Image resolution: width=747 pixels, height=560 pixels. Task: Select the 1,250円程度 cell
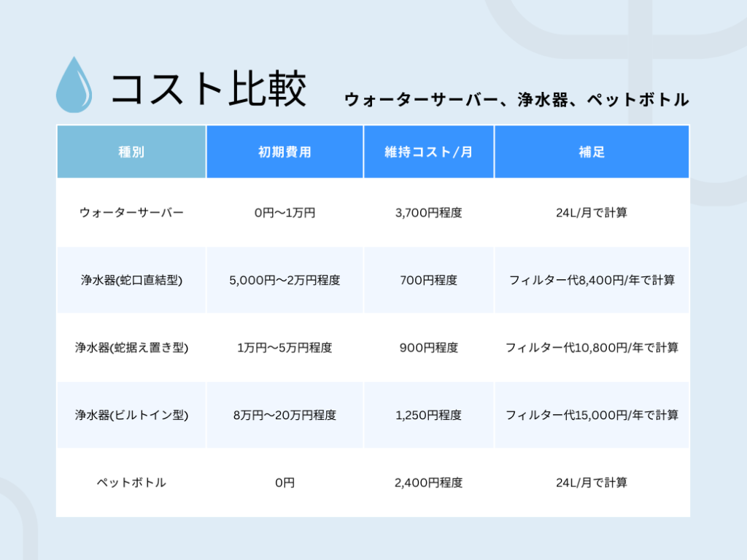point(429,415)
